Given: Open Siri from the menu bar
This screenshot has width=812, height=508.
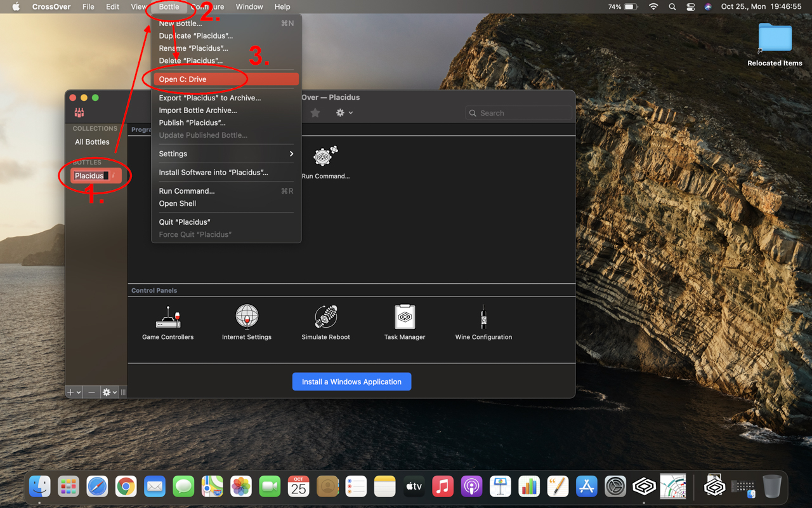Looking at the screenshot, I should pyautogui.click(x=709, y=7).
